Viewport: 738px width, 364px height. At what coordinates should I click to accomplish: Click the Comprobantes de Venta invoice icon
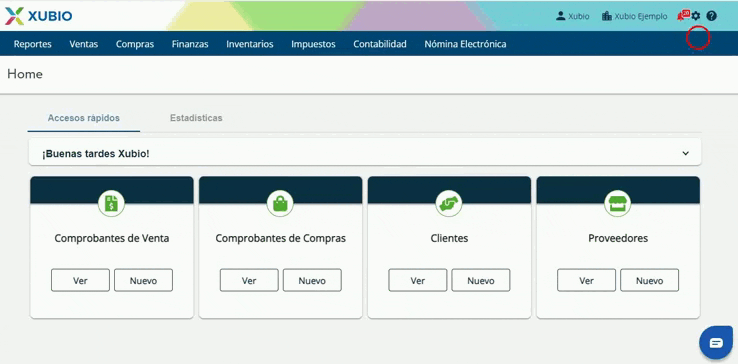tap(112, 203)
